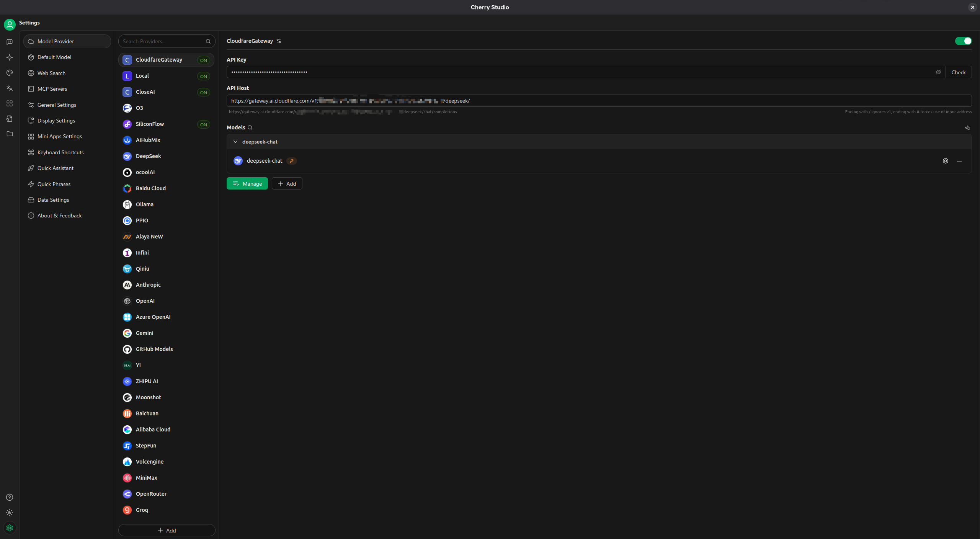980x539 pixels.
Task: Select the AiHubMix provider
Action: [x=166, y=140]
